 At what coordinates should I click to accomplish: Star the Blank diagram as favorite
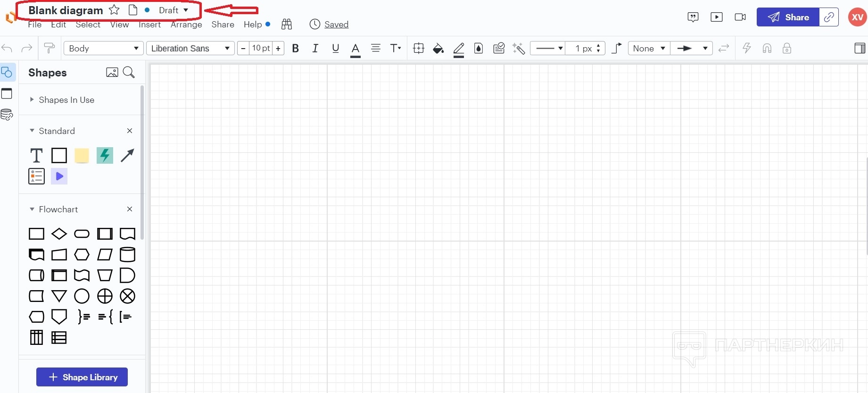coord(114,10)
